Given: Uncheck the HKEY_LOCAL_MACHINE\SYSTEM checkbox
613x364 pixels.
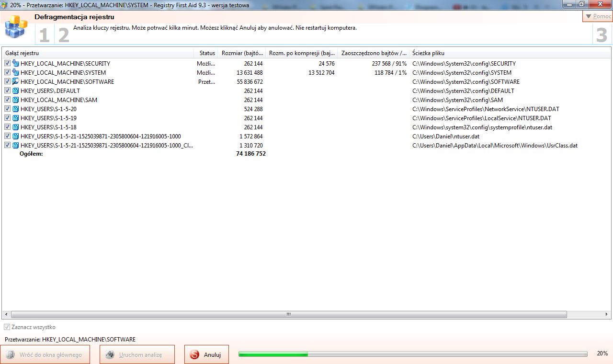Looking at the screenshot, I should coord(7,72).
